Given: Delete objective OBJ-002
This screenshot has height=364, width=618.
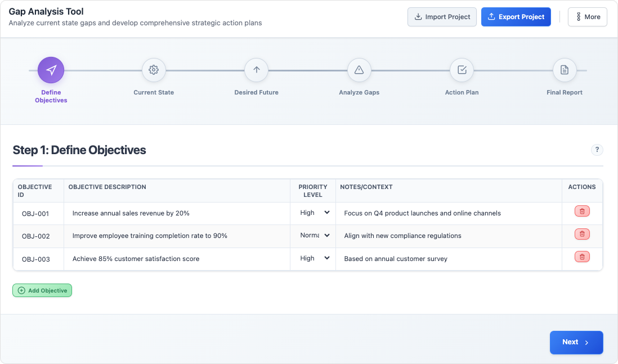Looking at the screenshot, I should [x=582, y=235].
